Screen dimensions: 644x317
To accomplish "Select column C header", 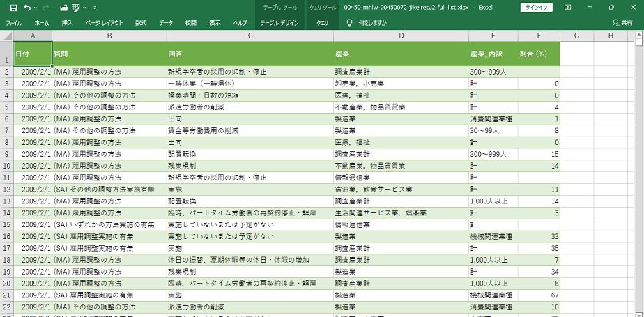I will click(x=250, y=36).
